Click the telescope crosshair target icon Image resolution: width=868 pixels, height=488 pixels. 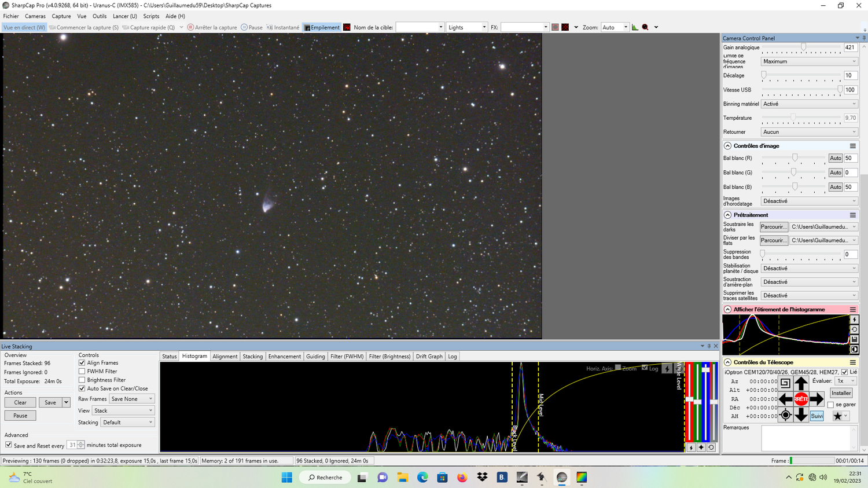click(785, 414)
